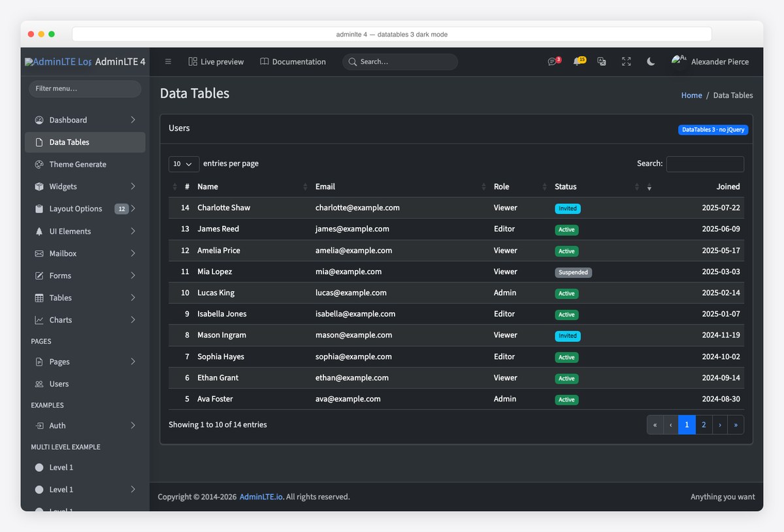Open the Live preview navbar link
This screenshot has height=532, width=784.
coord(216,61)
